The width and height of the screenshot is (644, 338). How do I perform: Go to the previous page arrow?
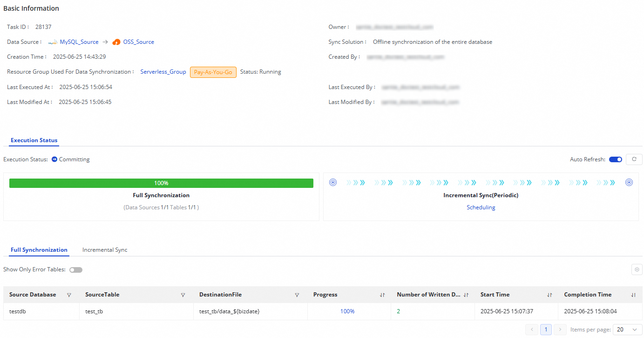pyautogui.click(x=532, y=330)
